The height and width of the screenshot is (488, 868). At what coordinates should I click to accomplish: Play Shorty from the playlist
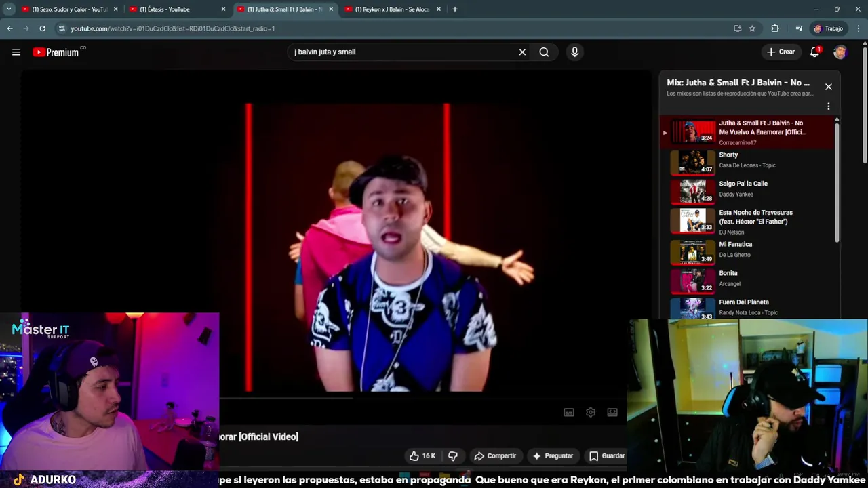tap(748, 163)
